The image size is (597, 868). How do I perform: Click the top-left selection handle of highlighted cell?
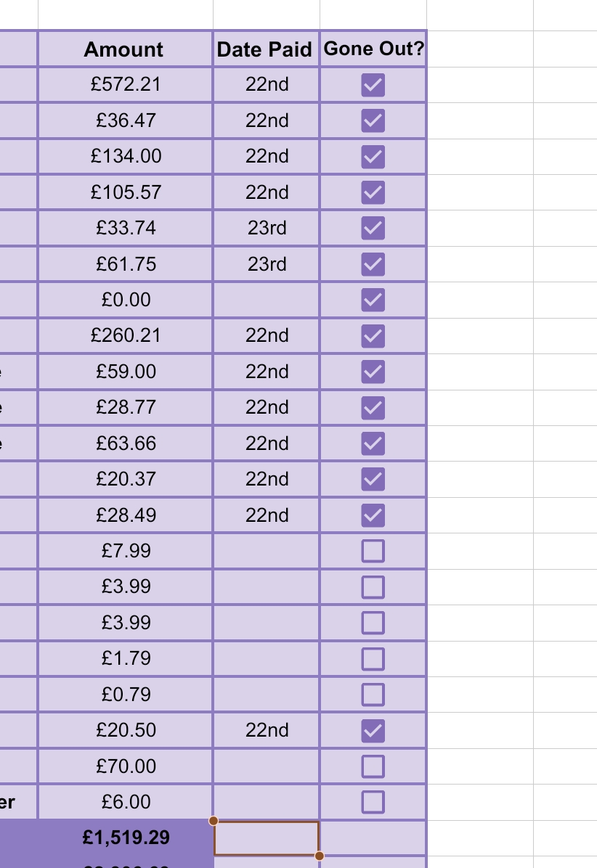(214, 820)
